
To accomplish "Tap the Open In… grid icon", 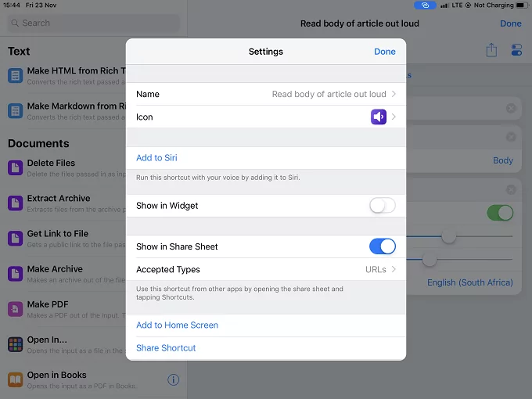I will (x=16, y=344).
